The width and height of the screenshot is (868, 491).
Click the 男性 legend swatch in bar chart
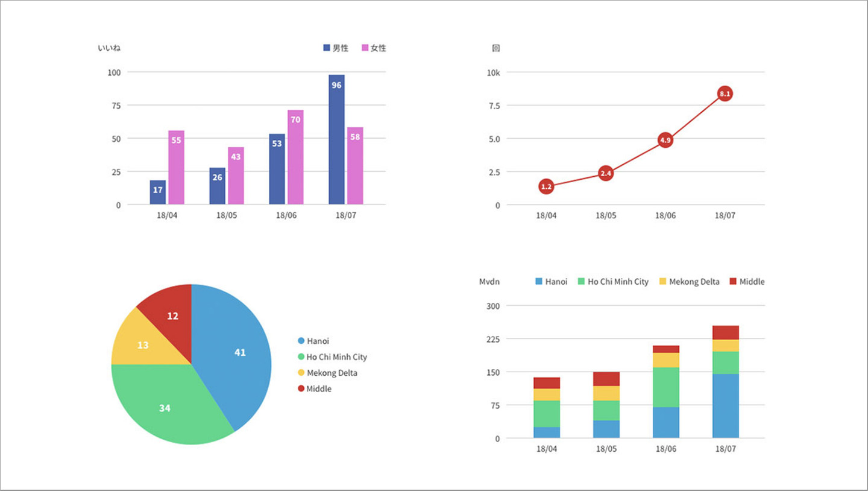tap(327, 48)
